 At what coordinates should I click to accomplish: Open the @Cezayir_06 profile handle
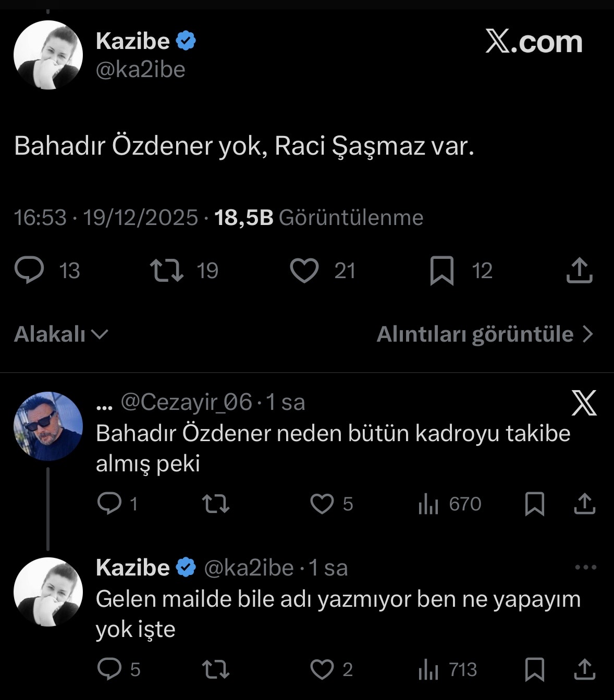pyautogui.click(x=187, y=402)
